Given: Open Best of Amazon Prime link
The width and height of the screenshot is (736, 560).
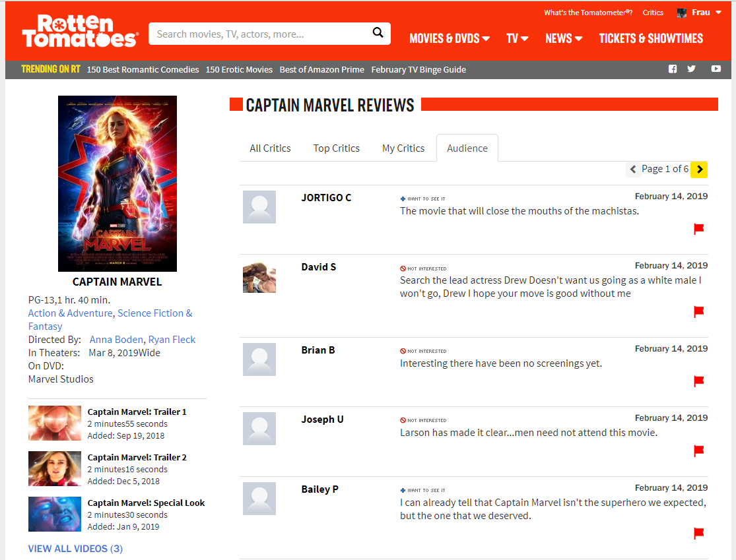Looking at the screenshot, I should [322, 69].
